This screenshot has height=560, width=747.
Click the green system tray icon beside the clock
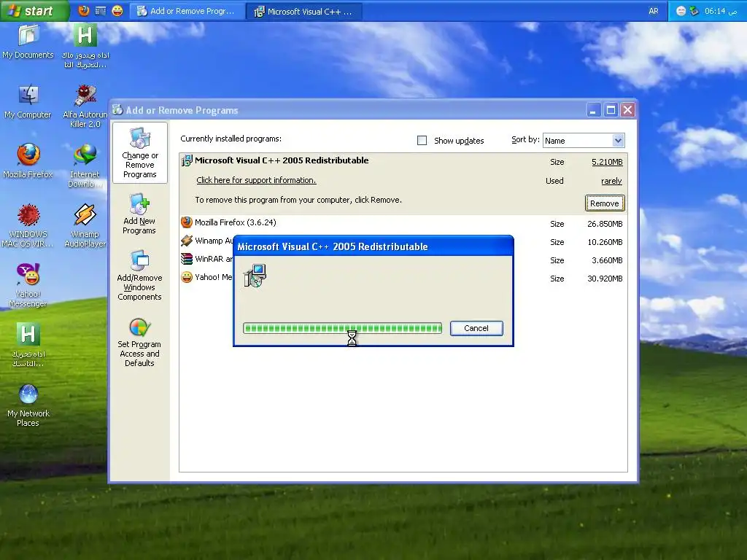[x=694, y=11]
